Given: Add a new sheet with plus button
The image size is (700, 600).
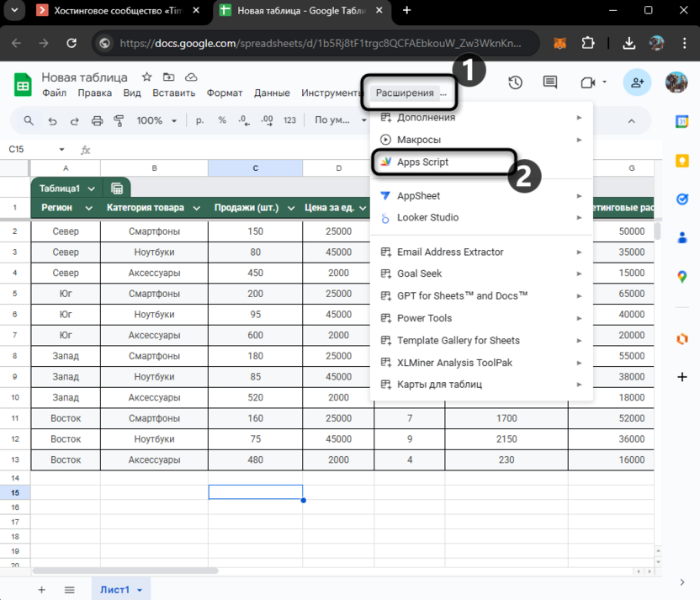Looking at the screenshot, I should [x=41, y=590].
